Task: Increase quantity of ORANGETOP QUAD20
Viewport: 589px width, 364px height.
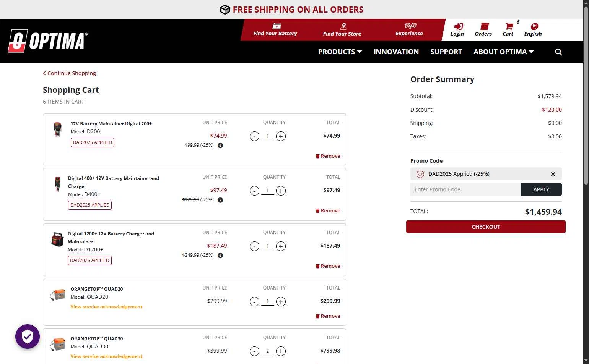Action: pyautogui.click(x=281, y=302)
